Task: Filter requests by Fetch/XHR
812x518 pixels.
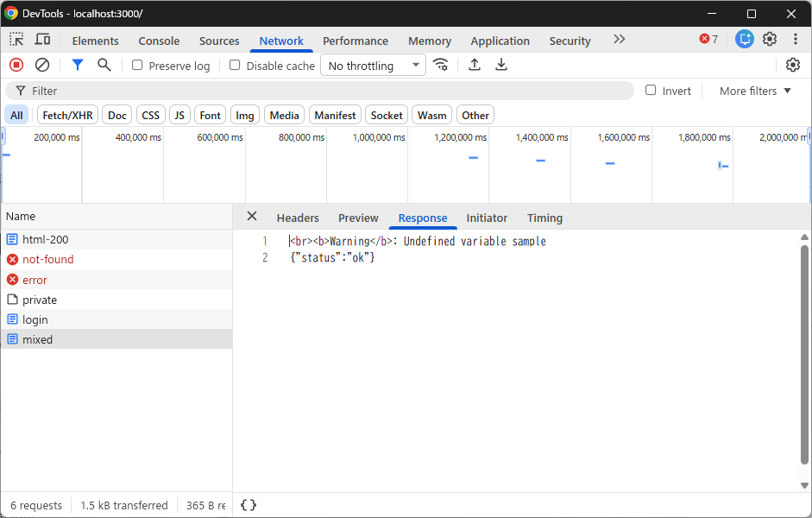Action: (67, 115)
